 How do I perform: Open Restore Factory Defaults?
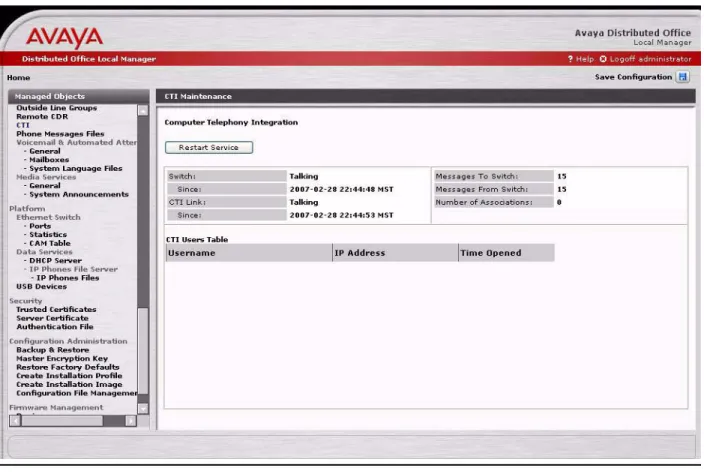(68, 367)
